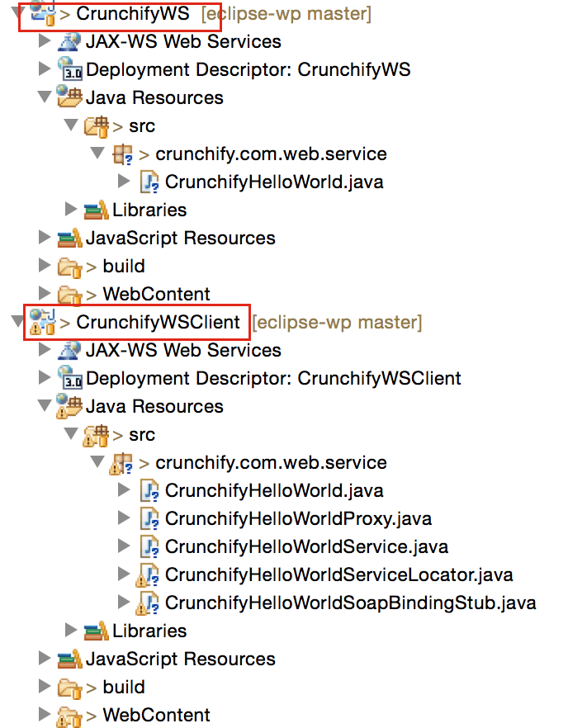Click the Libraries icon under CrunchifyWS

coord(96,210)
